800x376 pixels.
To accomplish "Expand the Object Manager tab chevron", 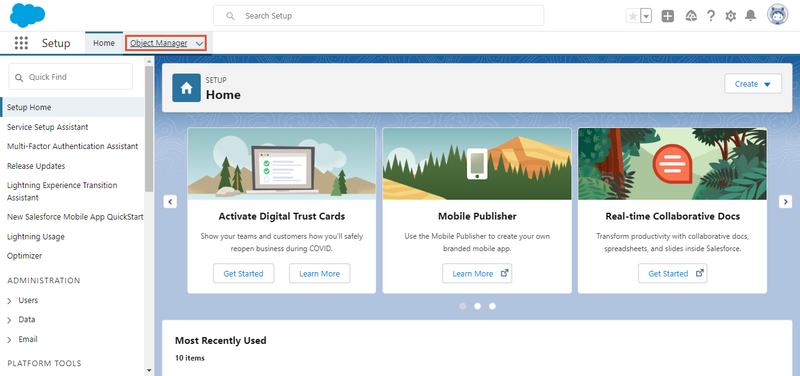I will [199, 44].
